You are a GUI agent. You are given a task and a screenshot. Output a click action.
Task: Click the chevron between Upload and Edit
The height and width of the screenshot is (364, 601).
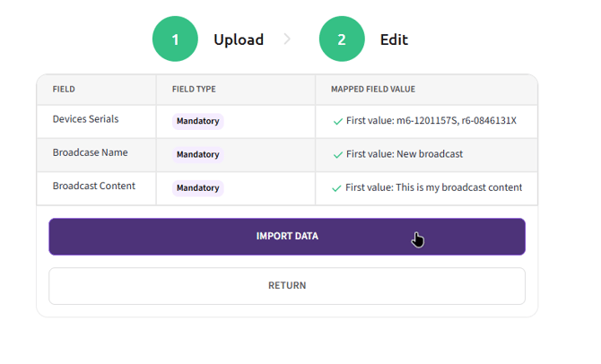coord(287,39)
